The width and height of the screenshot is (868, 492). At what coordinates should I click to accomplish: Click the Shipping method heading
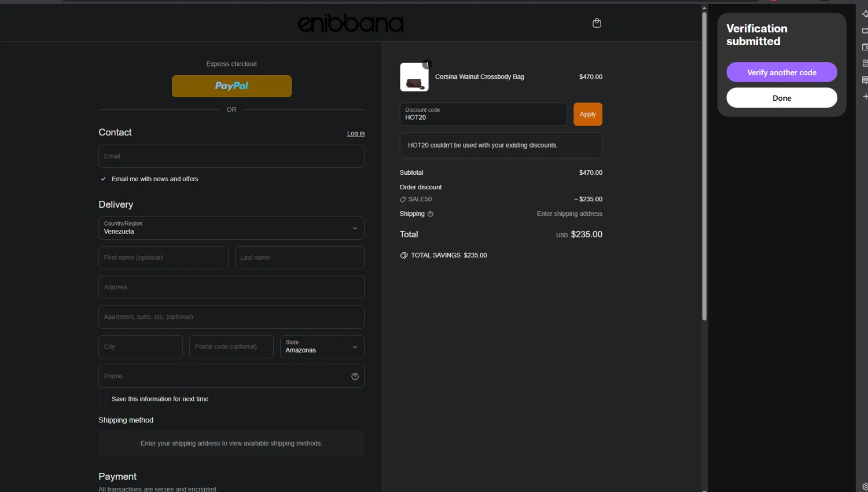126,420
